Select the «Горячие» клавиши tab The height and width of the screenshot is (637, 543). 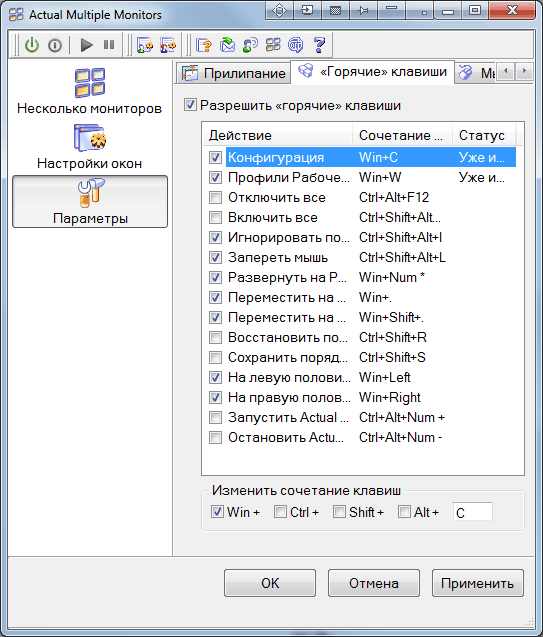click(373, 72)
